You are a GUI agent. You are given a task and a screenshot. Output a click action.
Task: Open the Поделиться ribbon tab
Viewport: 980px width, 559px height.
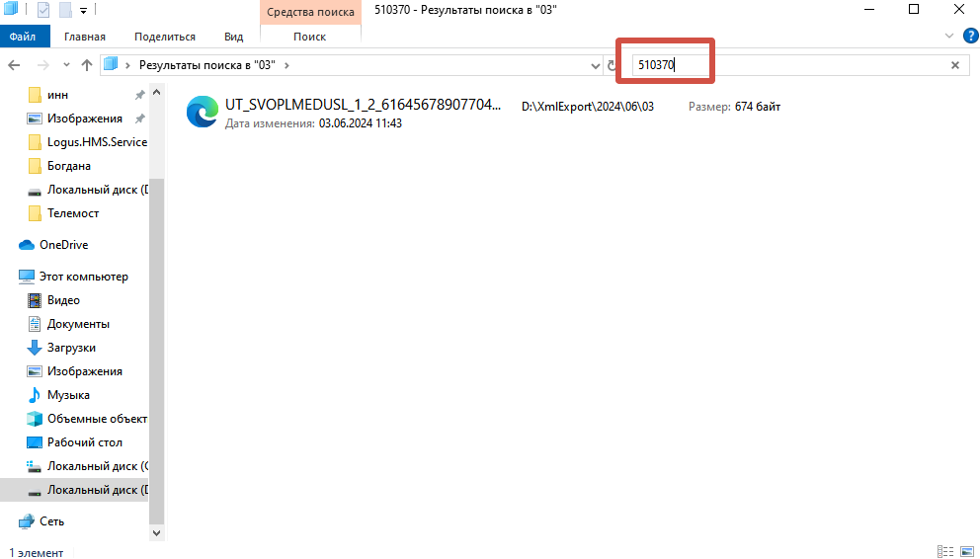coord(165,37)
